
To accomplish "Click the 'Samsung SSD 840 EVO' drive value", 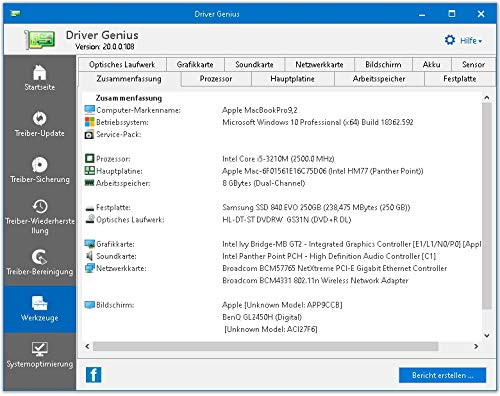I will [x=316, y=207].
